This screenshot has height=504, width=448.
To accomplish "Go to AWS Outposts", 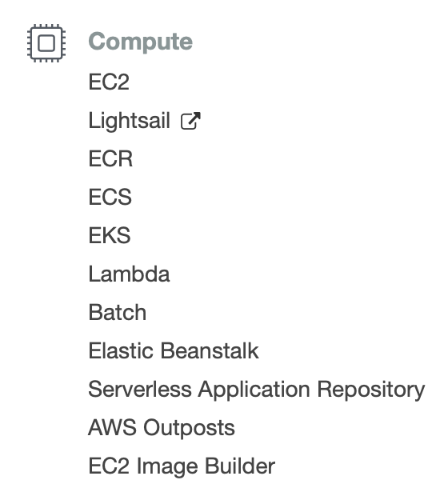I will (x=162, y=428).
